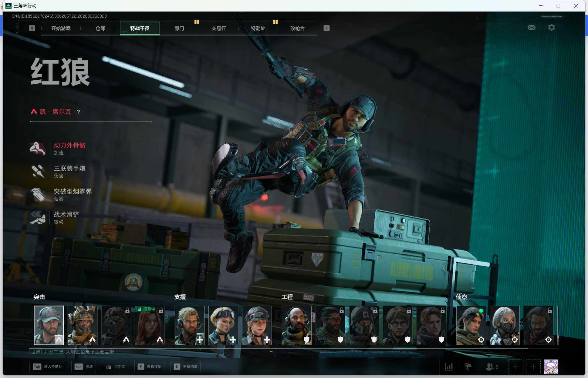Click the Tab 进入特勤处 button
The image size is (588, 378).
(47, 367)
